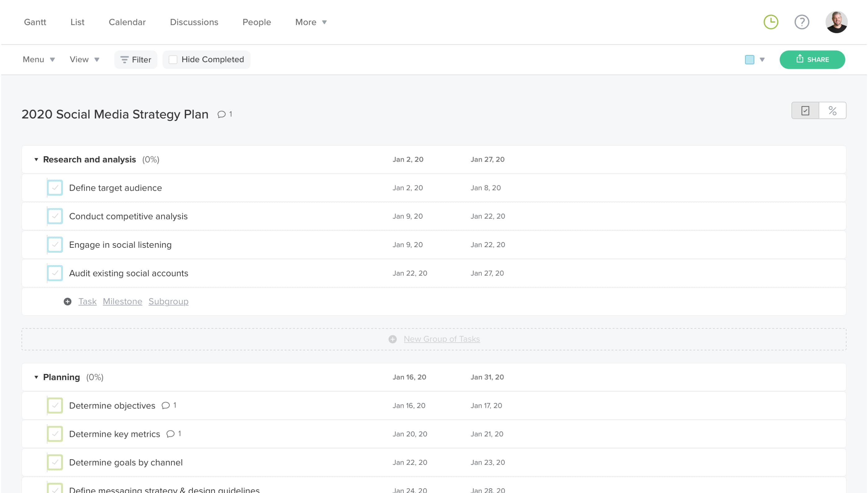Switch to the Calendar tab
This screenshot has height=493, width=868.
[x=127, y=22]
